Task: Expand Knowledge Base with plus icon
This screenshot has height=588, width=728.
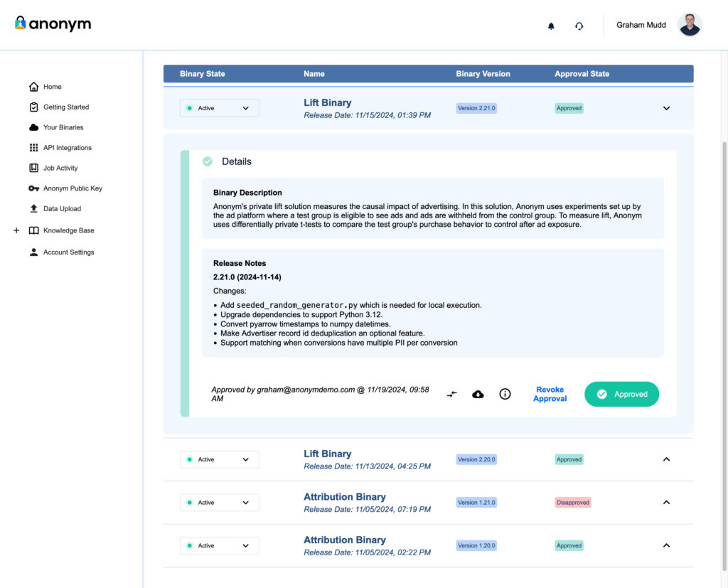Action: pyautogui.click(x=16, y=230)
